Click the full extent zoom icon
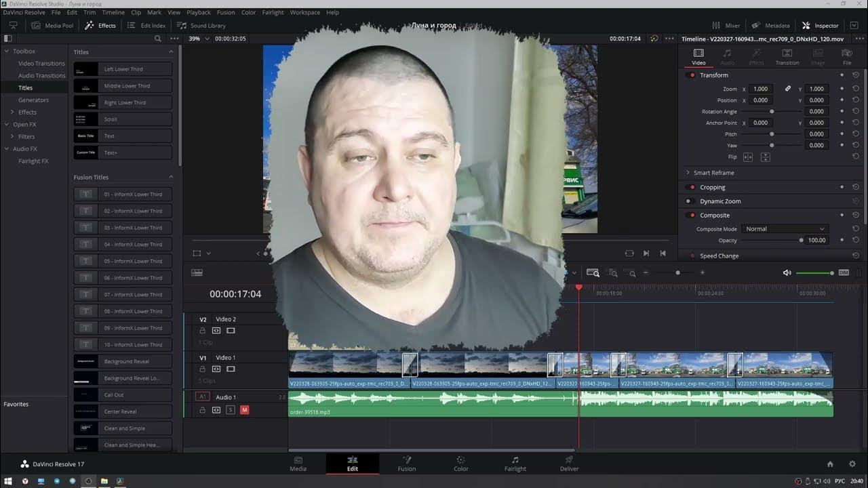 coord(593,272)
